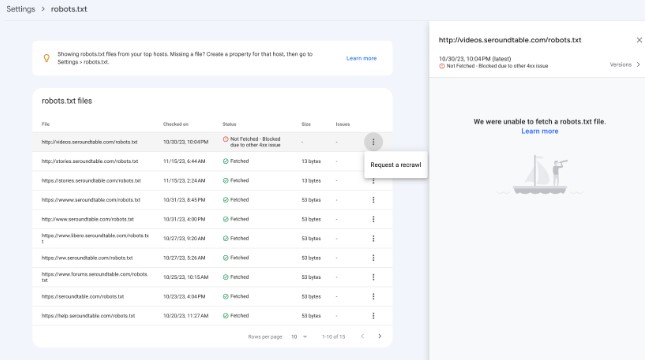
Task: Click the 10/31/23, 8:45 PM checked date
Action: tap(184, 200)
